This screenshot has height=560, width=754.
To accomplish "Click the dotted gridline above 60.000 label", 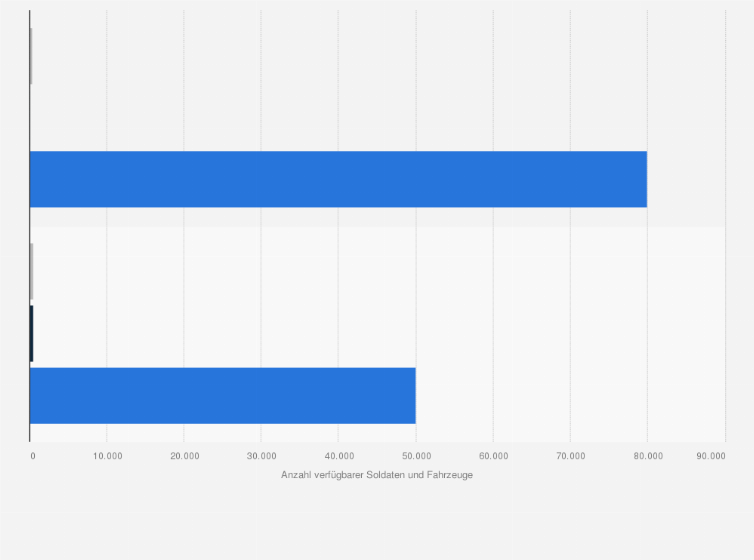I will pyautogui.click(x=493, y=226).
